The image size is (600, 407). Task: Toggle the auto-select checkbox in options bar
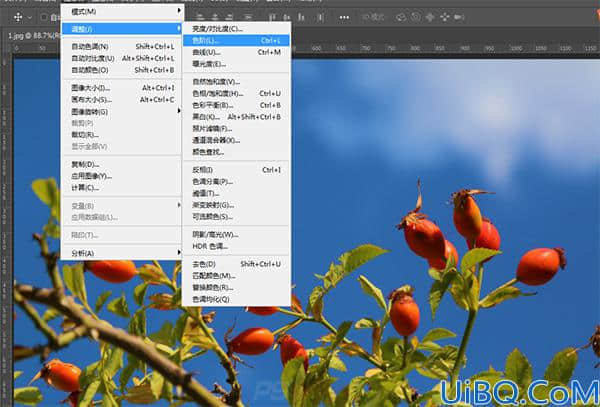coord(44,17)
